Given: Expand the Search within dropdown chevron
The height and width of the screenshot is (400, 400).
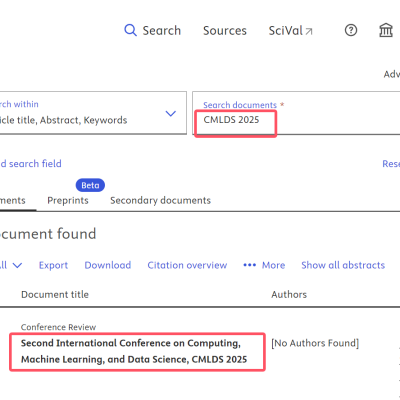Looking at the screenshot, I should (171, 114).
